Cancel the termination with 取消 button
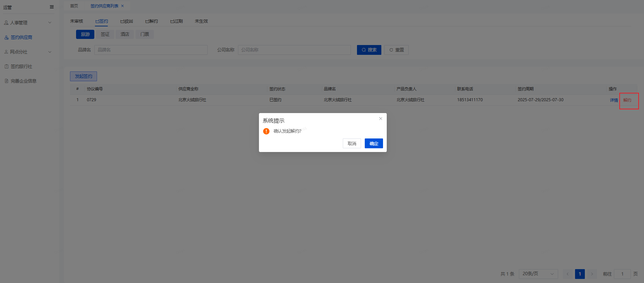Image resolution: width=644 pixels, height=283 pixels. click(352, 144)
